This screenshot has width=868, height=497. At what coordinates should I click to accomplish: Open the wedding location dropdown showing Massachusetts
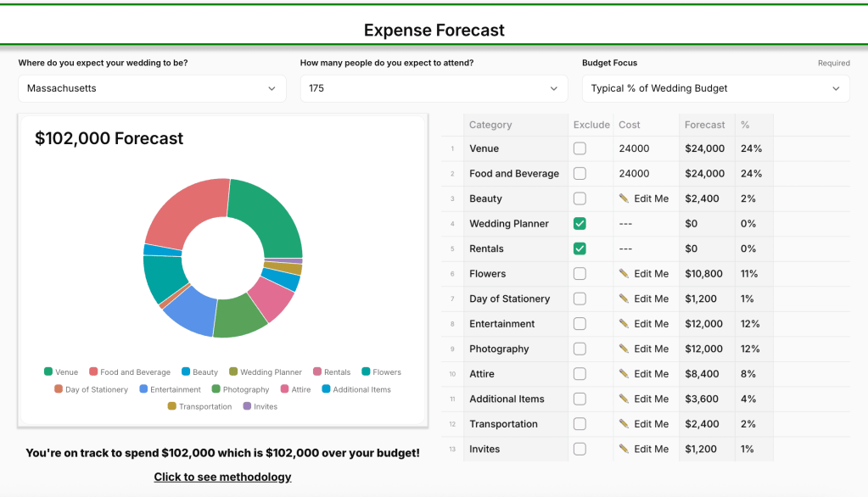point(152,88)
